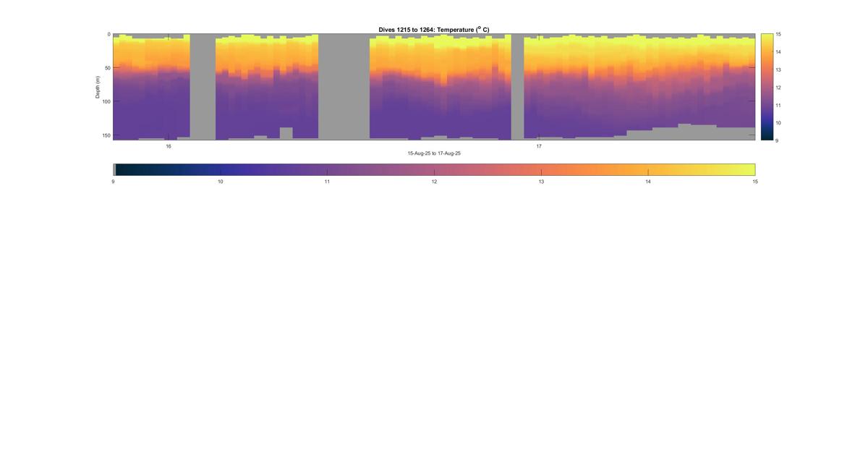The image size is (868, 450).
Task: Select the depth tick label "150"
Action: pos(106,135)
